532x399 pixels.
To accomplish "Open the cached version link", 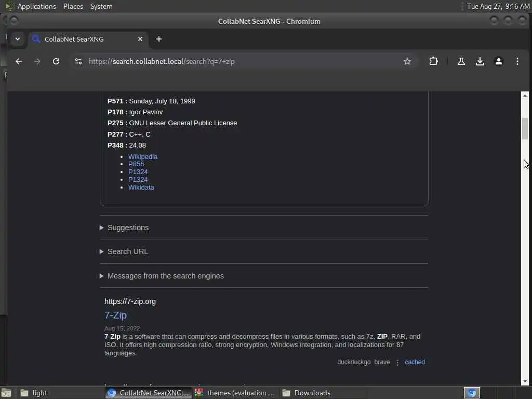I will click(415, 362).
